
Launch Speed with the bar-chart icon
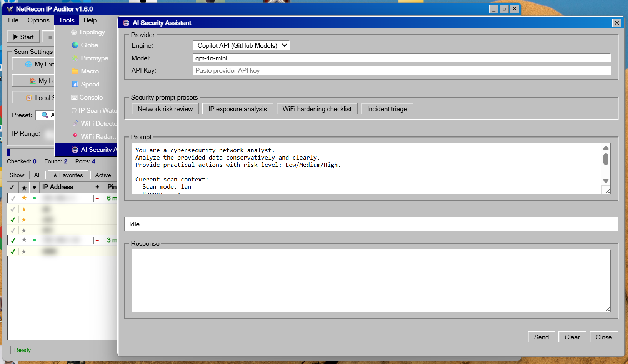coord(86,85)
